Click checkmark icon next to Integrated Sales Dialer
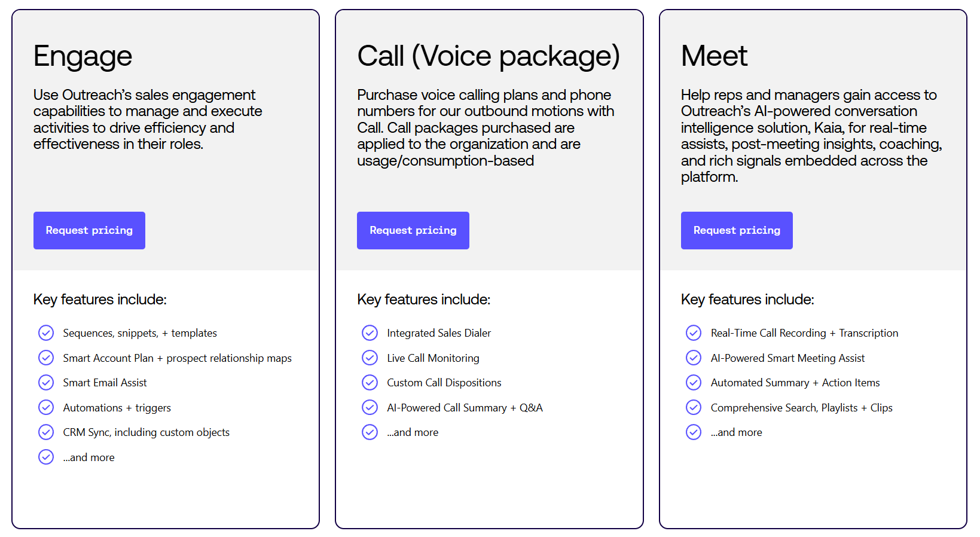The height and width of the screenshot is (537, 980). [x=370, y=332]
